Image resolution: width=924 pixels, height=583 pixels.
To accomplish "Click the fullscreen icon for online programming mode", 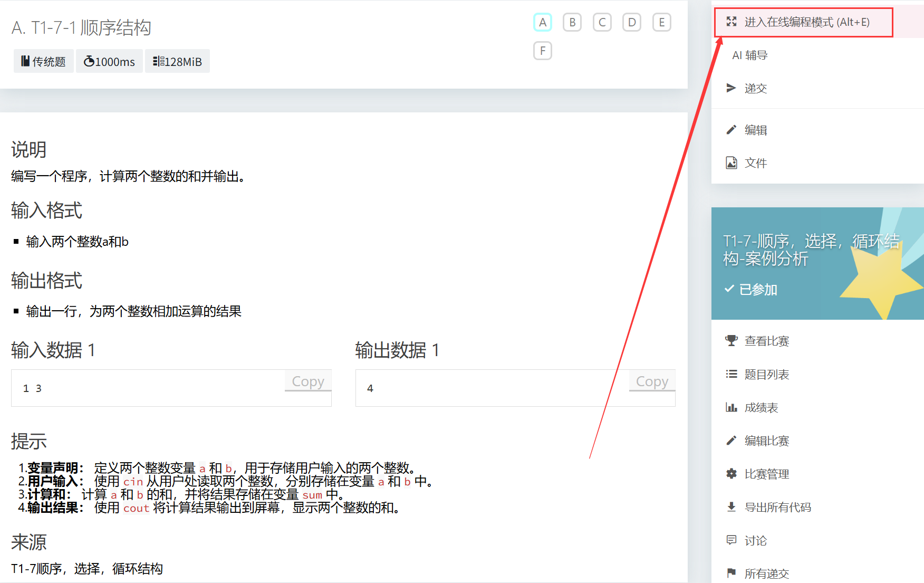I will coord(731,22).
